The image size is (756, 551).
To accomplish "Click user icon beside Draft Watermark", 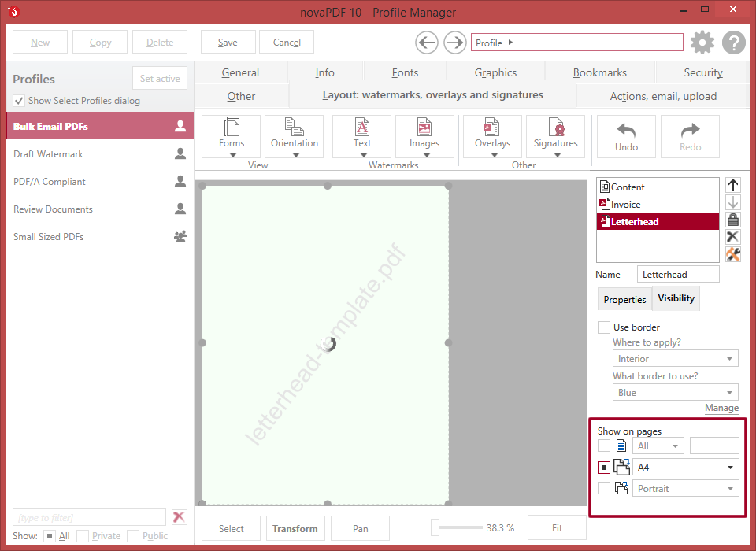I will [x=180, y=153].
